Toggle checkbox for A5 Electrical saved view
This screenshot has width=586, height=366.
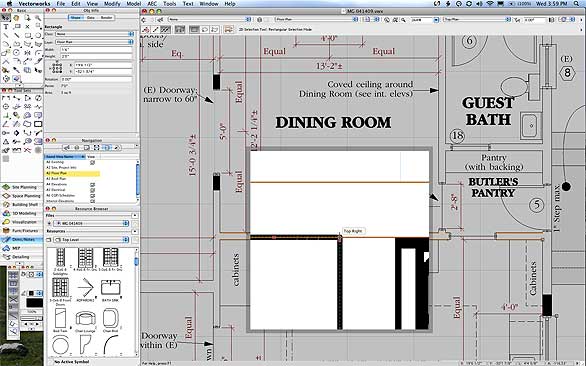(92, 190)
